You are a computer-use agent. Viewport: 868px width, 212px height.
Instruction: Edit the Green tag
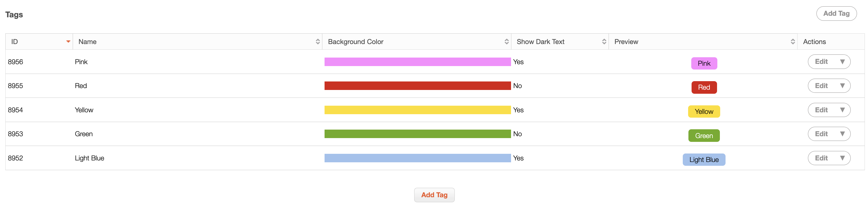(x=821, y=134)
